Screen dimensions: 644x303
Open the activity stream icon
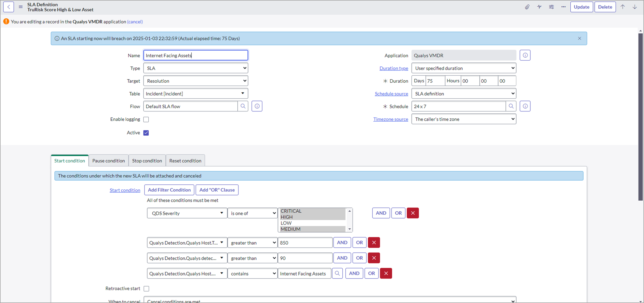539,7
